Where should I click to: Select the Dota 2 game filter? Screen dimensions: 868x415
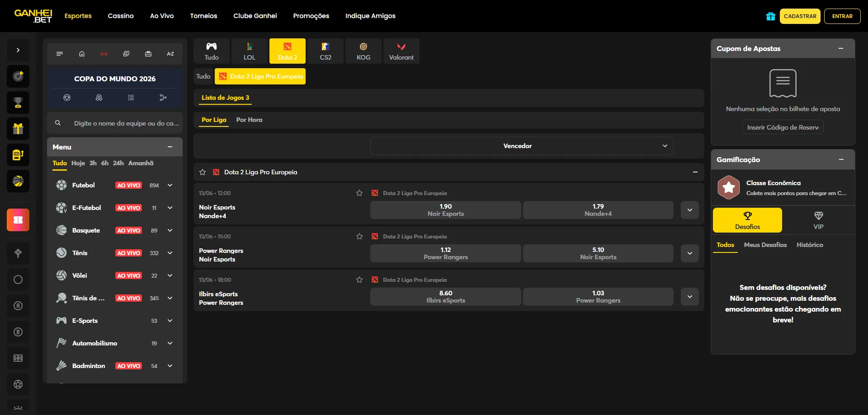288,51
